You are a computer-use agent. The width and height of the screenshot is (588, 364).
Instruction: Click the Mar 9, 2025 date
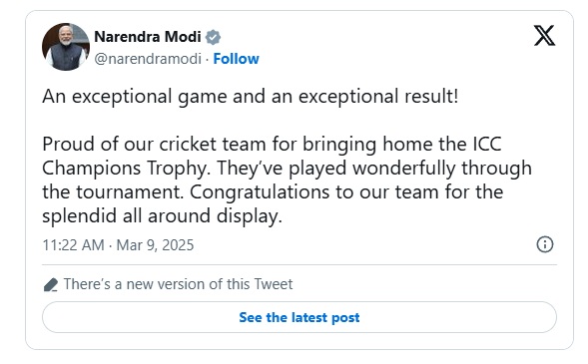click(155, 245)
